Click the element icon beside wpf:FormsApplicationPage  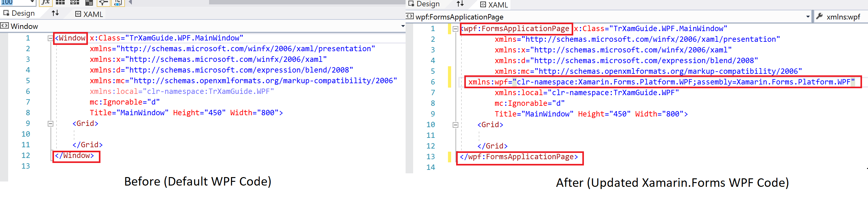pyautogui.click(x=409, y=16)
